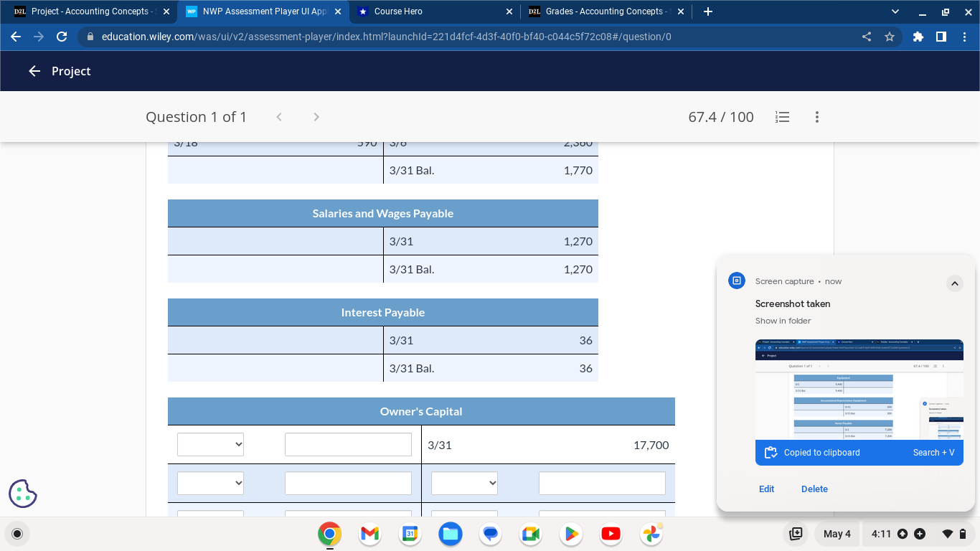The height and width of the screenshot is (551, 980).
Task: Open Google Play Store from the shelf
Action: pos(570,534)
